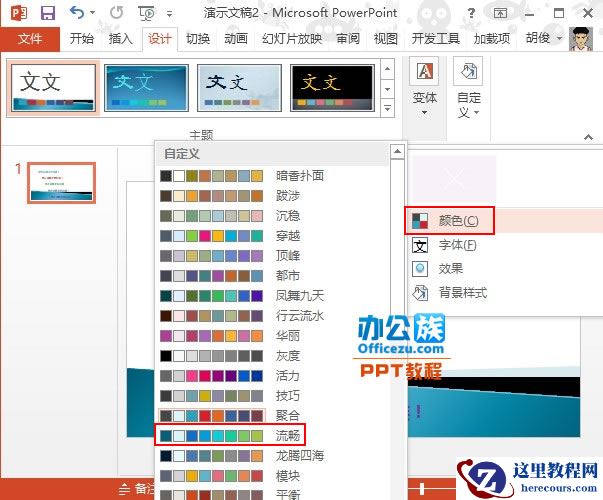Open the 胡俊 account dropdown

tap(544, 38)
